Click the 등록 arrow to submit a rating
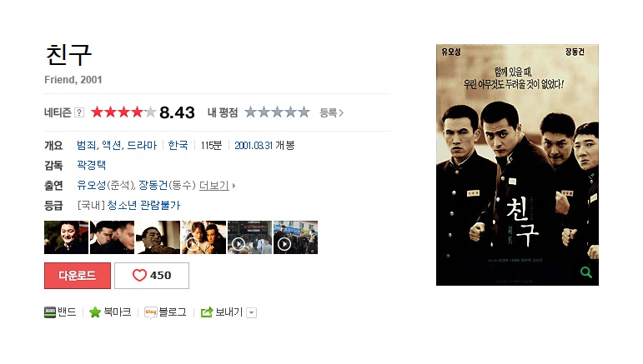Viewport: 643px width, 364px height. [331, 112]
